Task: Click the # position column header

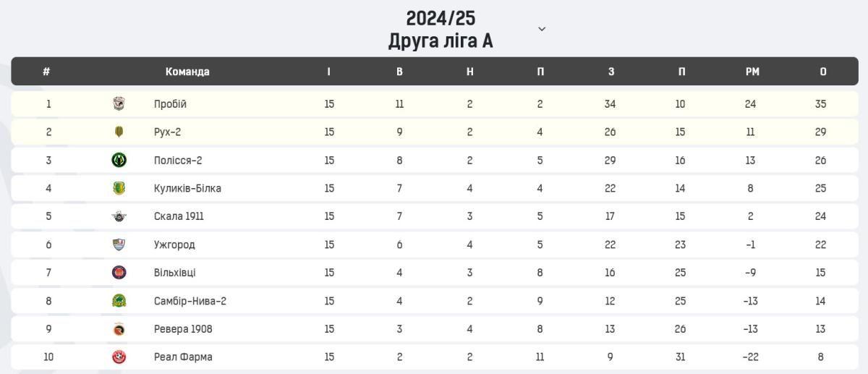Action: 46,72
